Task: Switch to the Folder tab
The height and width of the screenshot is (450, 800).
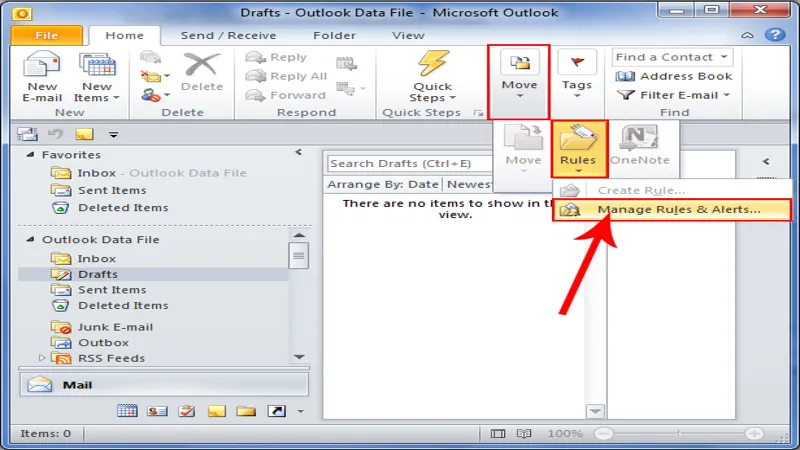Action: 334,35
